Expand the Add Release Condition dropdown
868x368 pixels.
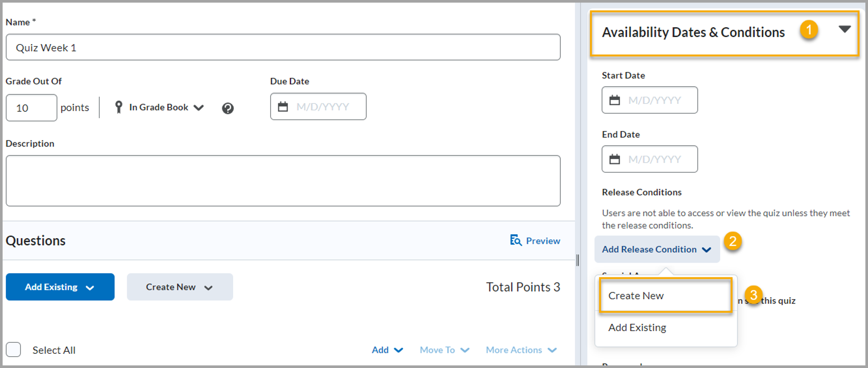point(657,249)
